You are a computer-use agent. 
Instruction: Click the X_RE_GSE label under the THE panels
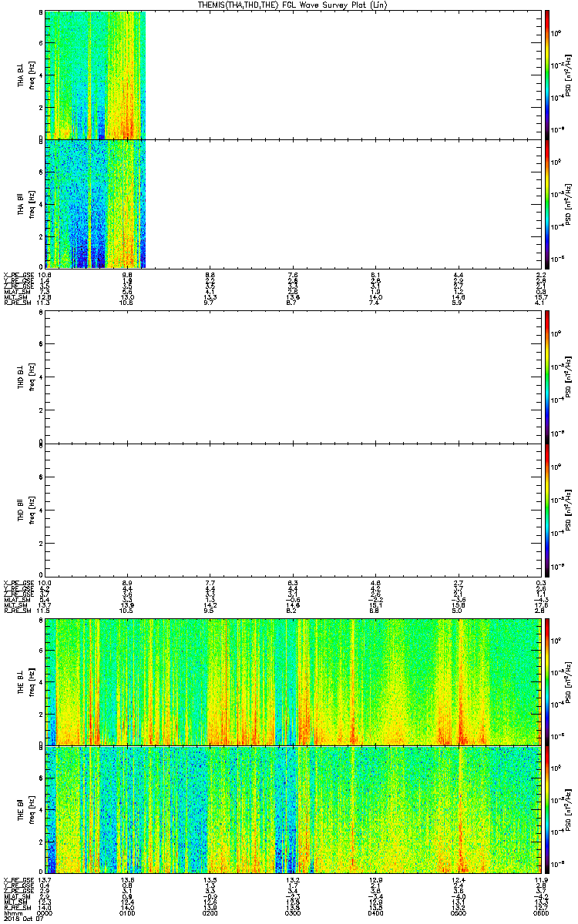(18, 880)
